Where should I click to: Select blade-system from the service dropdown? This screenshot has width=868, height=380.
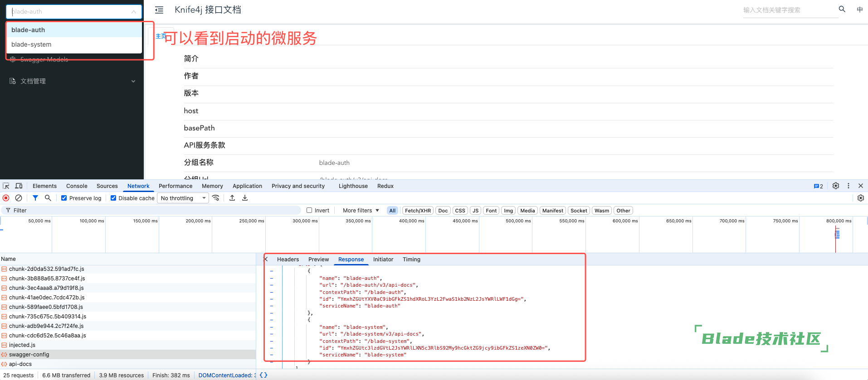[31, 44]
